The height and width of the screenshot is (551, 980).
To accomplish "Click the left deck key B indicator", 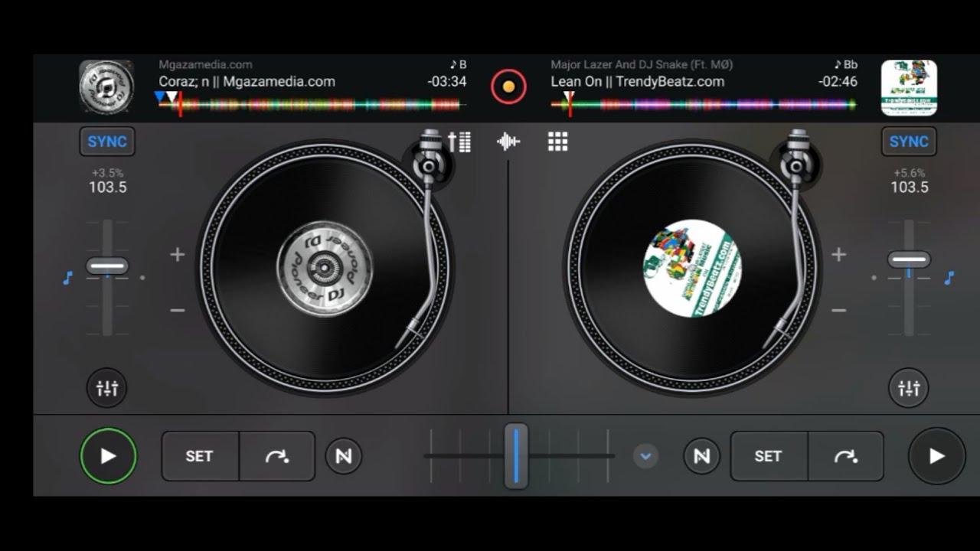I will click(459, 65).
